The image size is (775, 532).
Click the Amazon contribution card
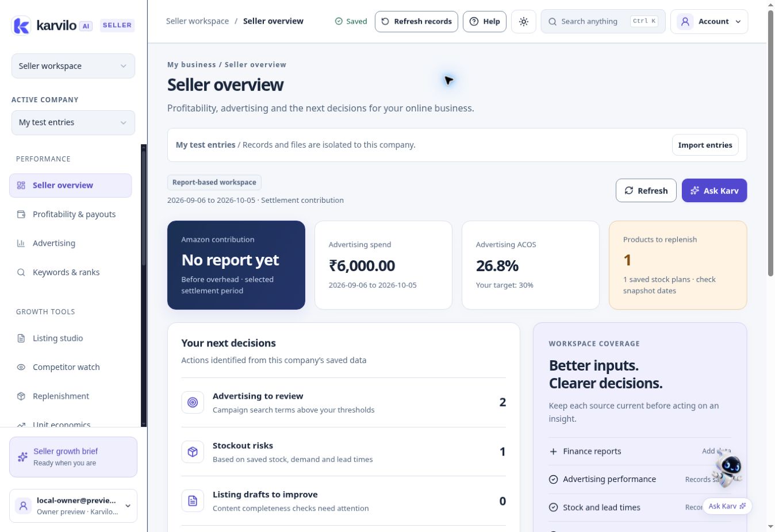coord(236,265)
